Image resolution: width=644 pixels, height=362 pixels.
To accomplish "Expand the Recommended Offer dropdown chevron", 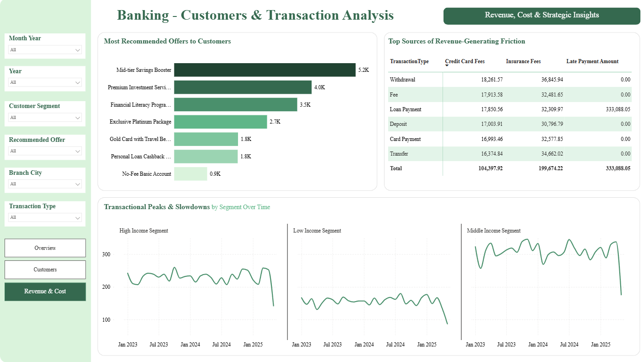I will point(78,151).
